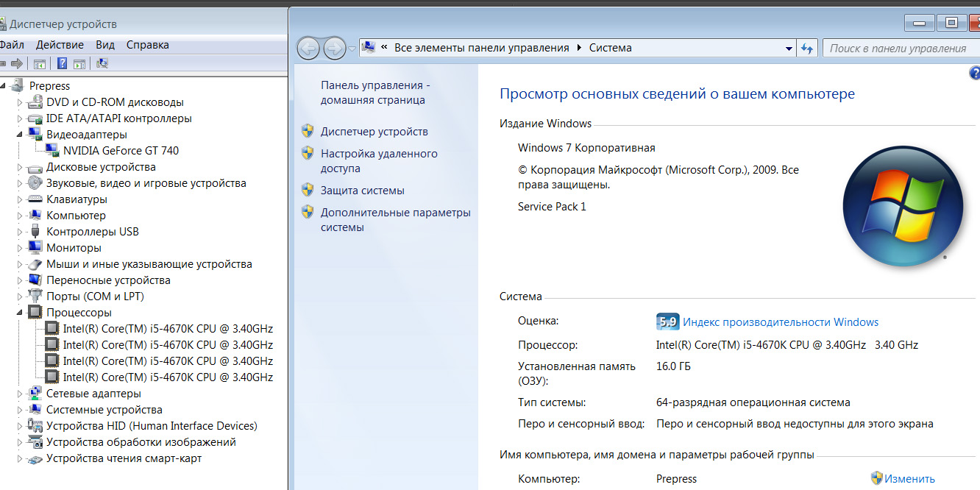This screenshot has height=490, width=980.
Task: Click Все элементы панели управления breadcrumb
Action: tap(482, 48)
